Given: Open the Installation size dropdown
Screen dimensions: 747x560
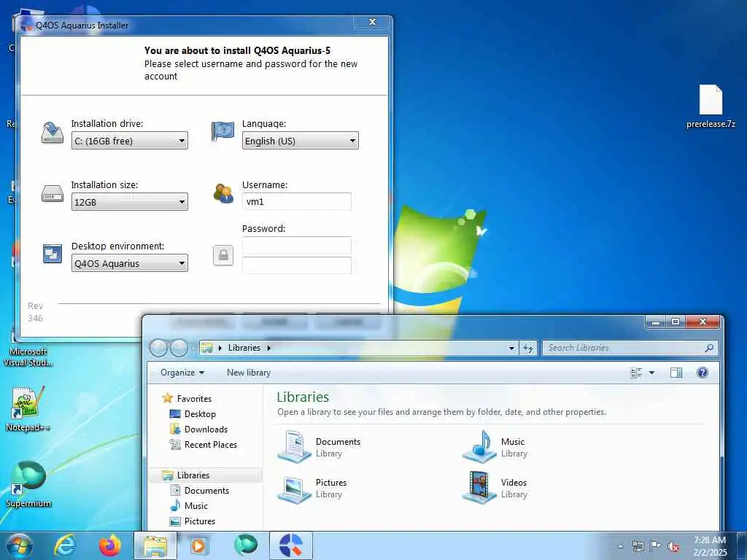Looking at the screenshot, I should tap(130, 202).
